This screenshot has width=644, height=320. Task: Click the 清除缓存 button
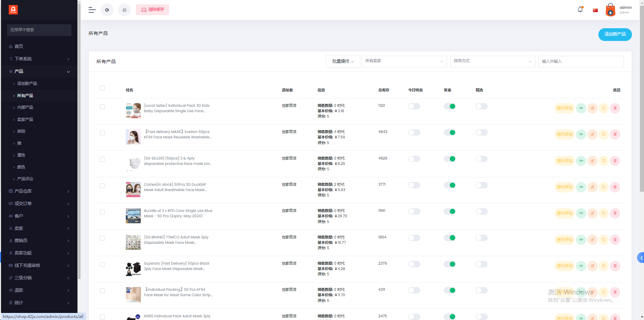coord(153,10)
